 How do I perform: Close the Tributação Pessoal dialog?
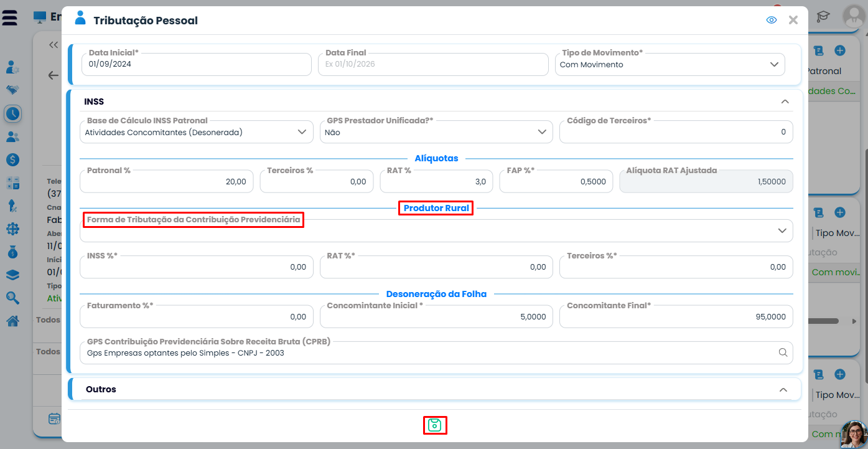coord(793,20)
